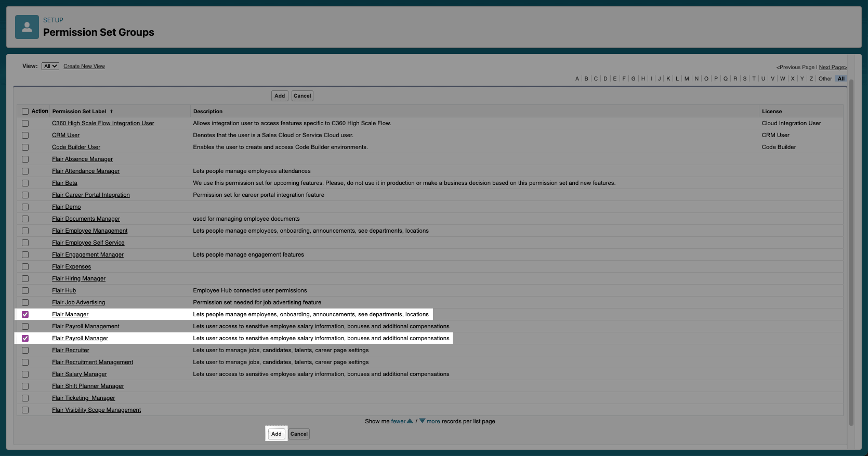Click the sort arrow on Permission Set Label

coord(111,111)
